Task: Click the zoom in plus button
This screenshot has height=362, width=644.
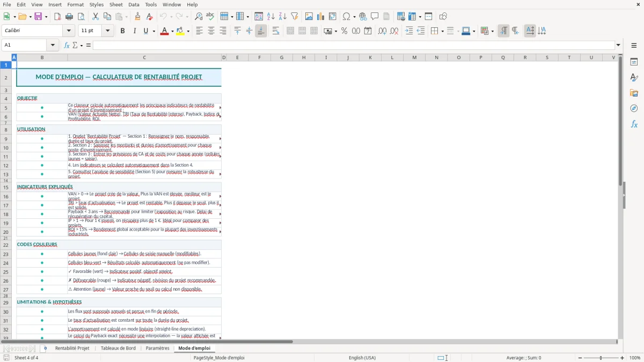Action: (622, 358)
